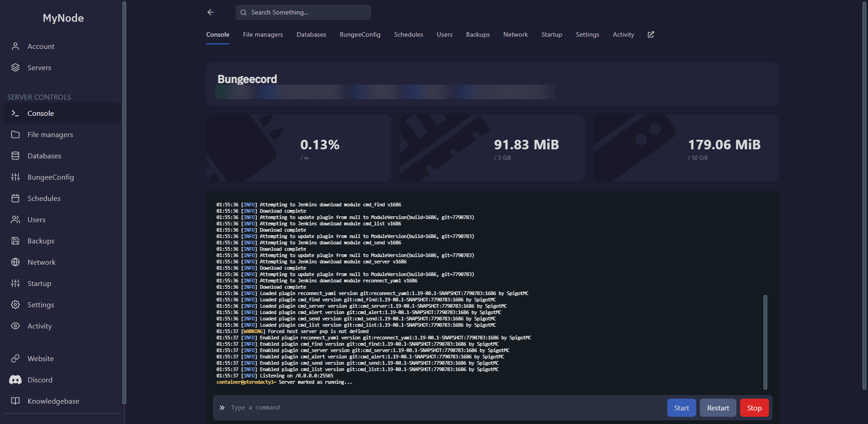Open the Website link in sidebar
Image resolution: width=868 pixels, height=424 pixels.
click(40, 358)
